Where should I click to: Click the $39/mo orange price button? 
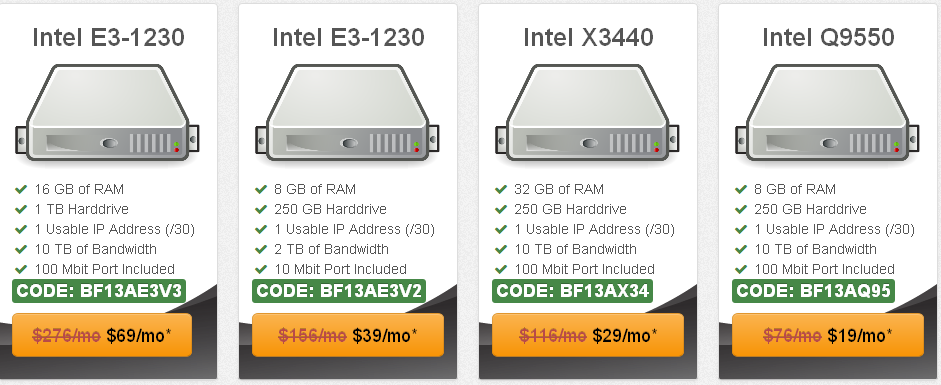point(347,335)
